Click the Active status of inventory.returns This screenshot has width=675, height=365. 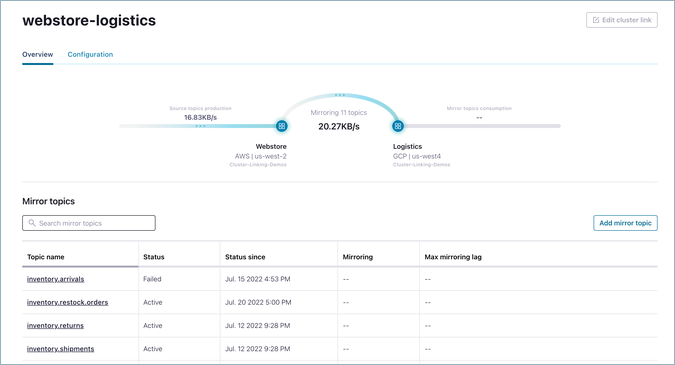(x=153, y=325)
